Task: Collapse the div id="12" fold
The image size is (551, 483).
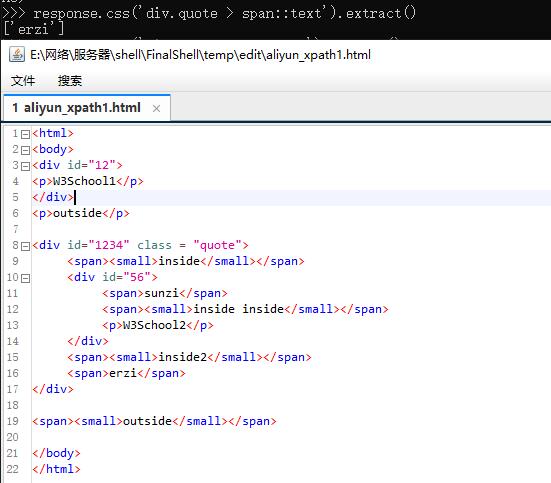Action: coord(25,166)
